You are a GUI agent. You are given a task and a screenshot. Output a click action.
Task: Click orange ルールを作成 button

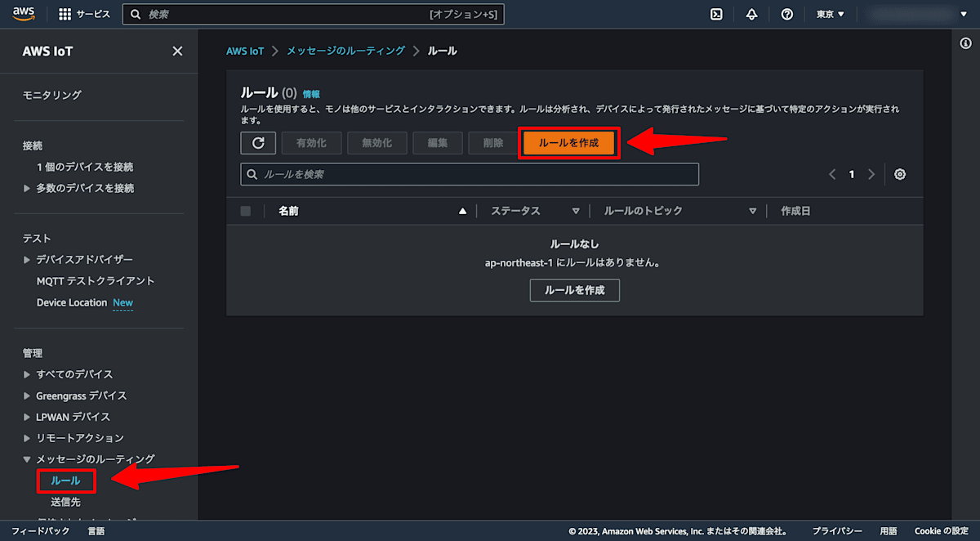pyautogui.click(x=569, y=143)
